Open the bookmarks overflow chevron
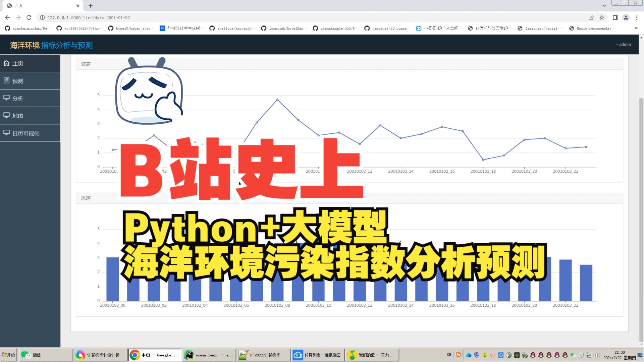 (636, 28)
